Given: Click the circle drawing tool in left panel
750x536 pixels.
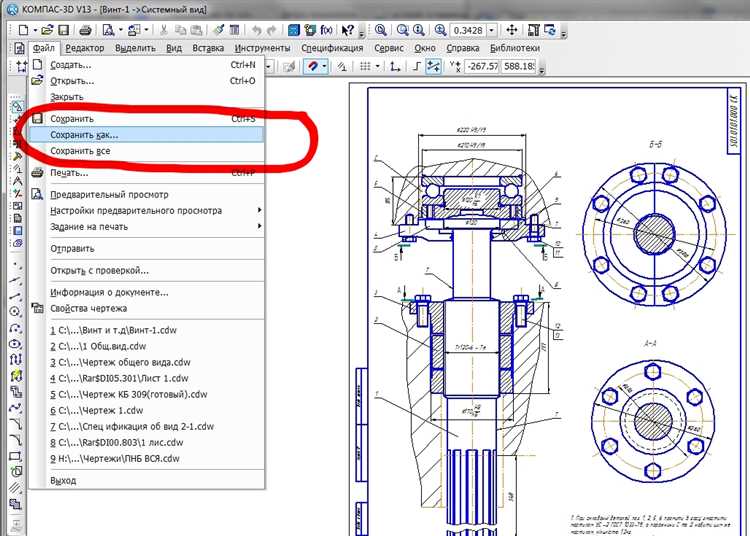Looking at the screenshot, I should pyautogui.click(x=15, y=312).
